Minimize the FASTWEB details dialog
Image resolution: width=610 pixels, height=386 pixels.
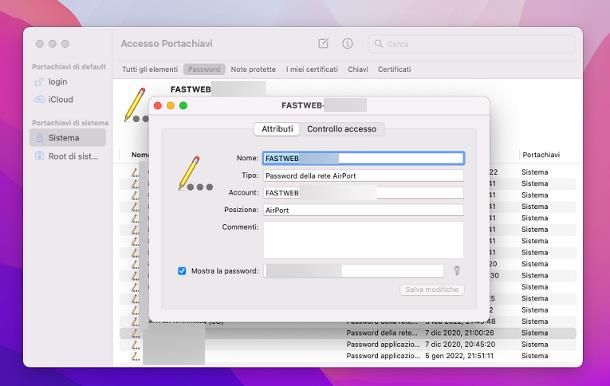coord(170,105)
